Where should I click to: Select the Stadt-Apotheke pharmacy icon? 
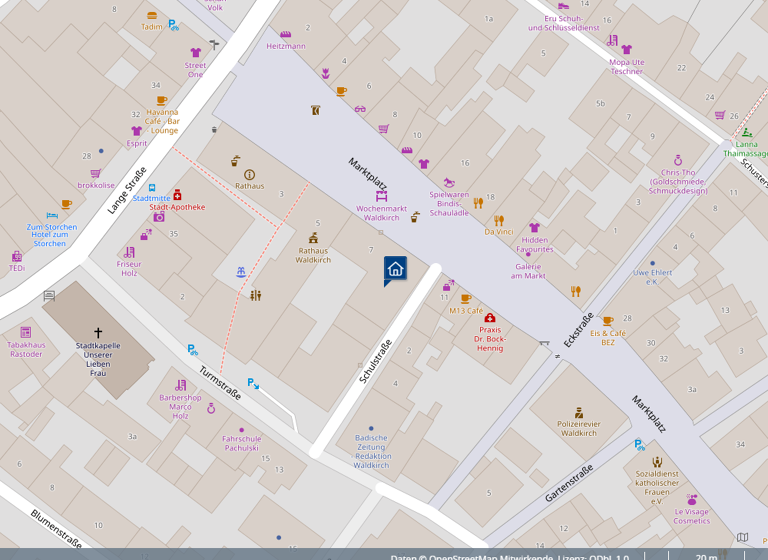[177, 194]
